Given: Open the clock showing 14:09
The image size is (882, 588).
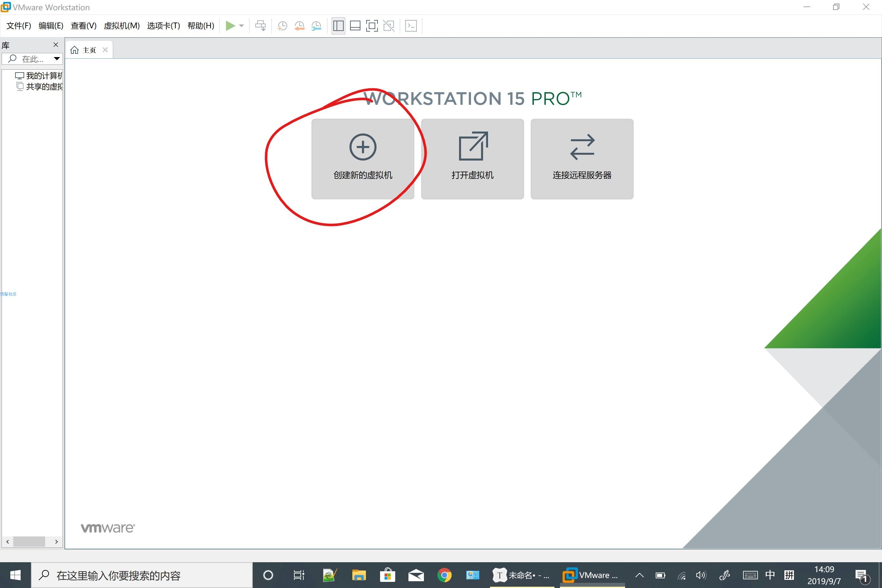Looking at the screenshot, I should coord(824,575).
